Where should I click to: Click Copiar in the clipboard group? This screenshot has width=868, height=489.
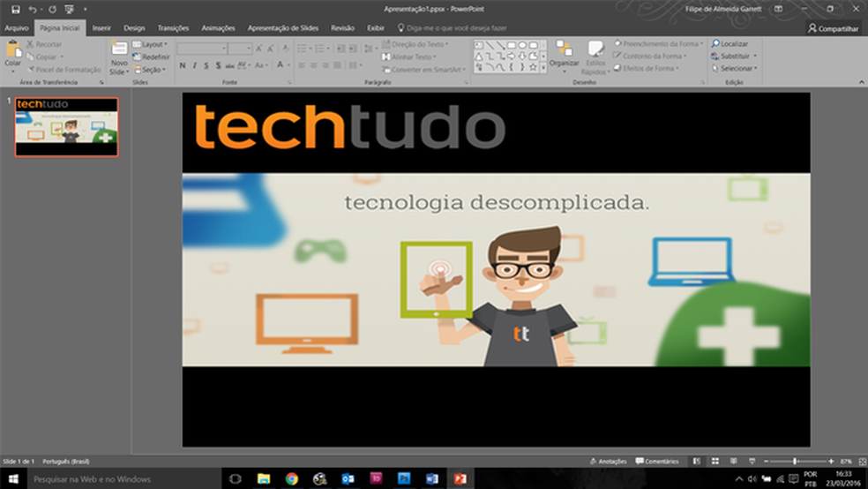coord(45,57)
